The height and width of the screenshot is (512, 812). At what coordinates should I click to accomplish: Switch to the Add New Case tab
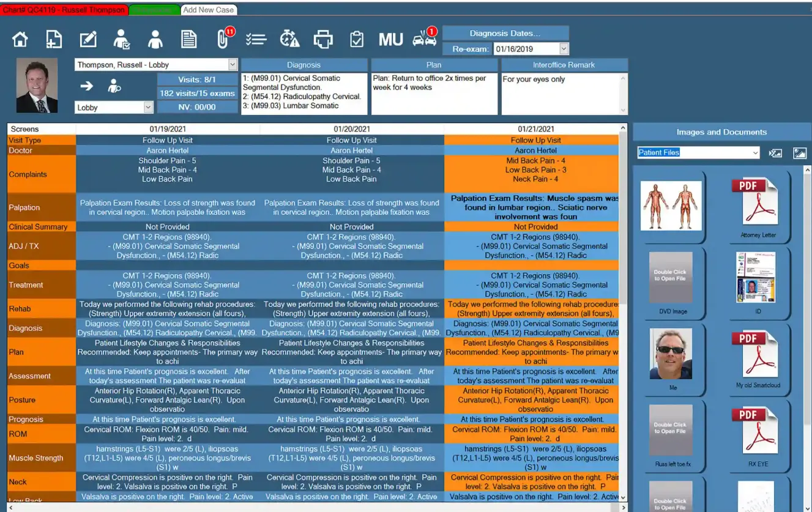pyautogui.click(x=208, y=10)
